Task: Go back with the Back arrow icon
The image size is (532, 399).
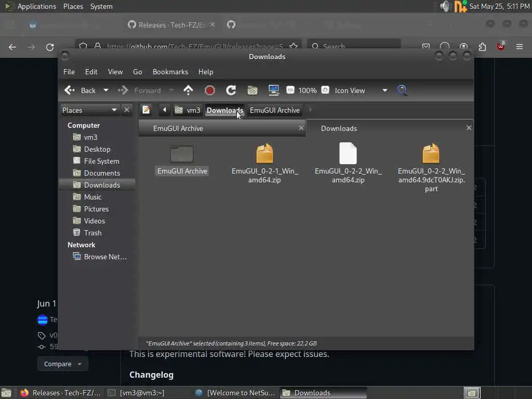Action: pos(70,90)
